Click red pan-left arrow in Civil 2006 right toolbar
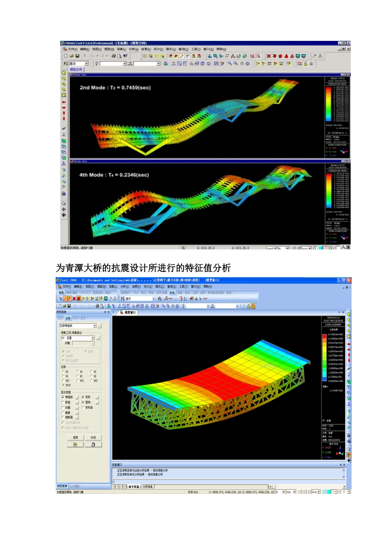Screen dimensions: 392x555 click(x=349, y=344)
